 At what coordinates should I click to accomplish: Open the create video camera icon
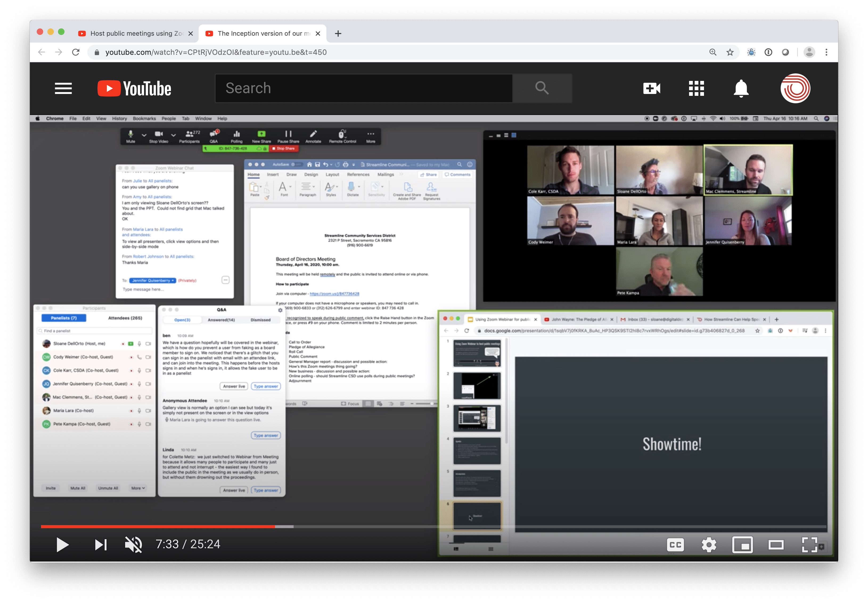click(651, 89)
